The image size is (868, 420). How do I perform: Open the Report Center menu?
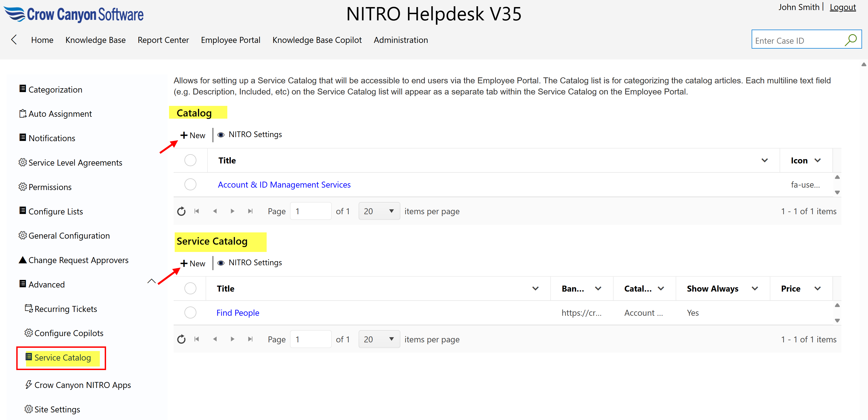point(163,40)
